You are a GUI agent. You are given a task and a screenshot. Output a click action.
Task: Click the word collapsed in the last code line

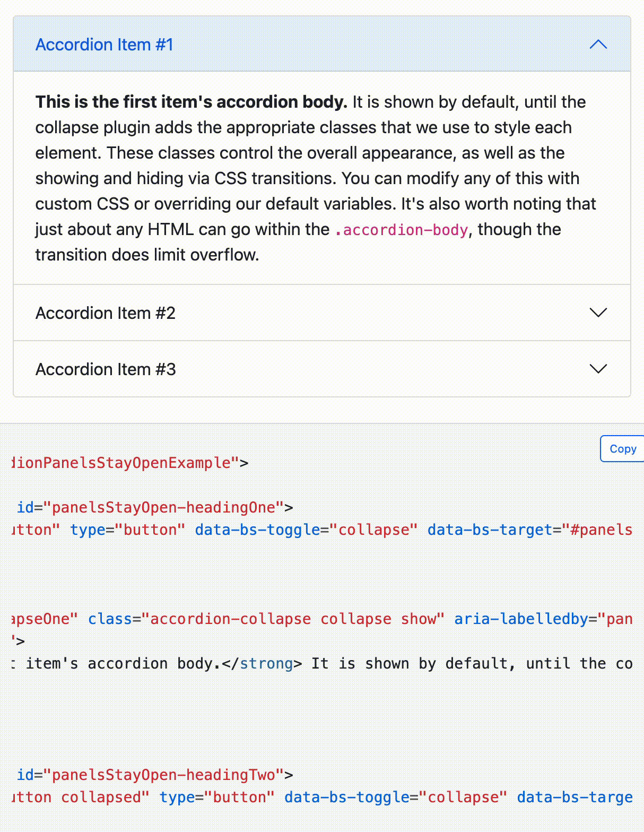101,797
